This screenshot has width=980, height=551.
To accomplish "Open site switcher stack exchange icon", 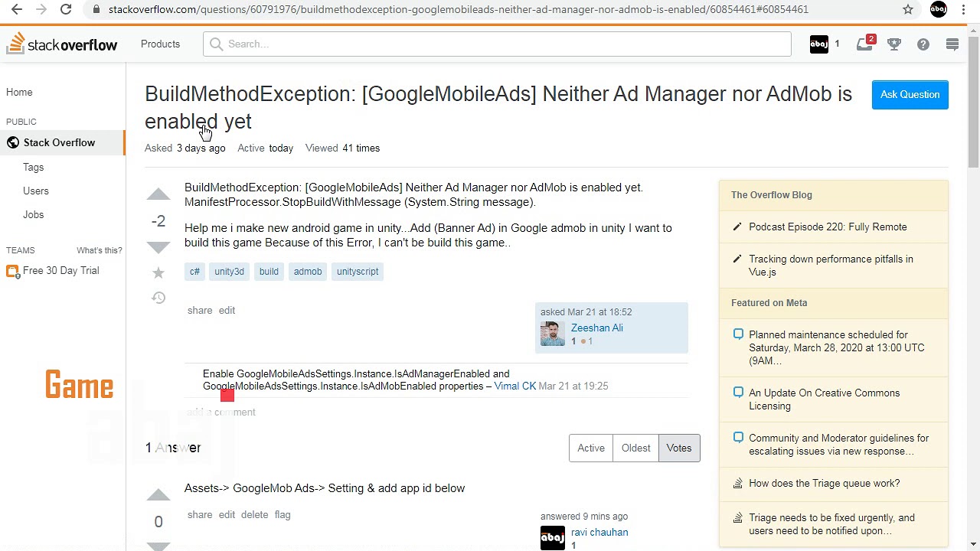I will click(x=952, y=44).
